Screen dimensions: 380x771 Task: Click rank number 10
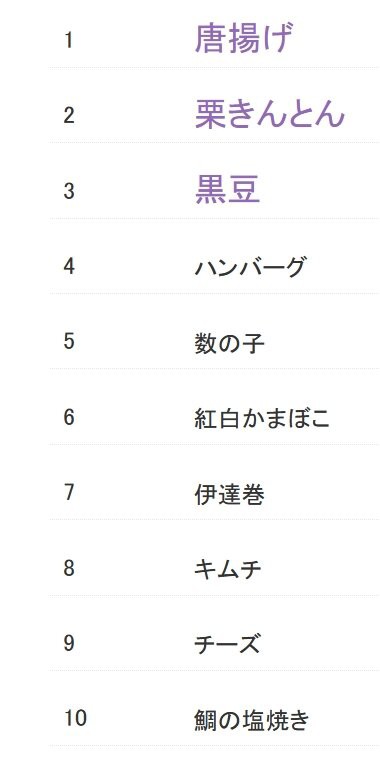click(75, 718)
